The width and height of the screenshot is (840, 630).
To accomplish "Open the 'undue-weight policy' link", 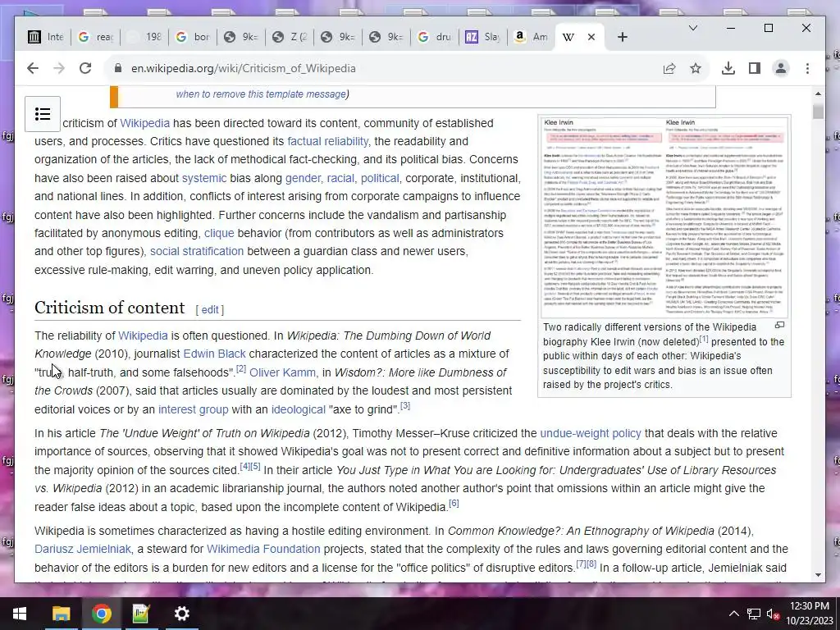I will tap(591, 433).
